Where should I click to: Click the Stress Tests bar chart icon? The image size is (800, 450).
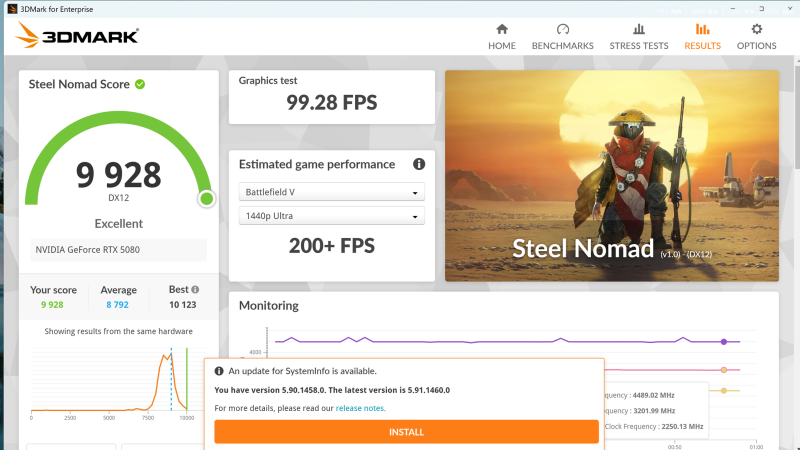coord(639,29)
